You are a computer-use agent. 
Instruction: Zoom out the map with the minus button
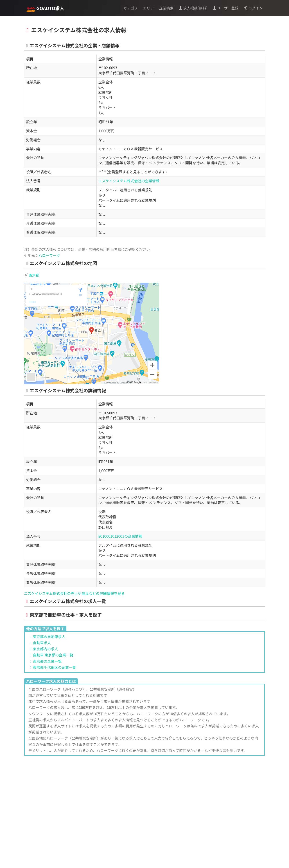[152, 374]
